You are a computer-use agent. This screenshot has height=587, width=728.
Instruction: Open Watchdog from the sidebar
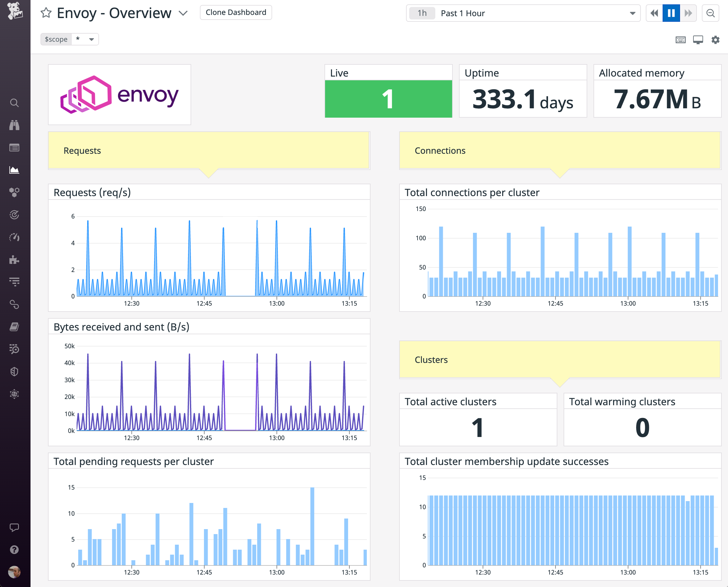[x=15, y=125]
